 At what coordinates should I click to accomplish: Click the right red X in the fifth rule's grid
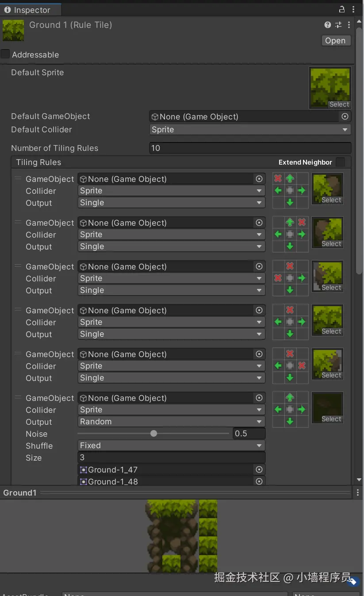pos(302,366)
